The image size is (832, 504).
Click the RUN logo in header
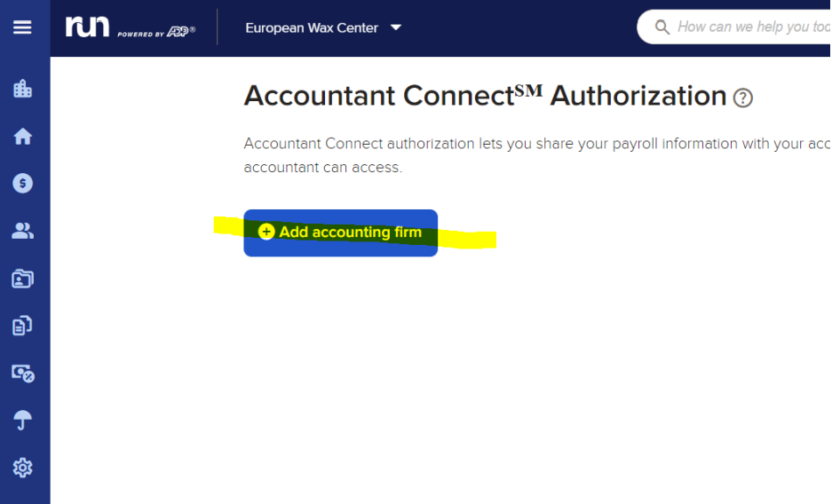click(87, 27)
